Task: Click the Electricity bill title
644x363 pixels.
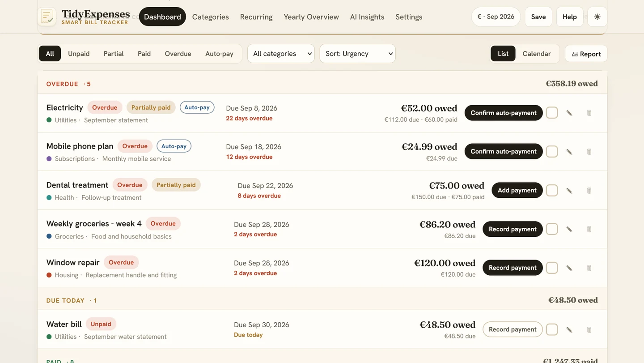Action: (65, 107)
